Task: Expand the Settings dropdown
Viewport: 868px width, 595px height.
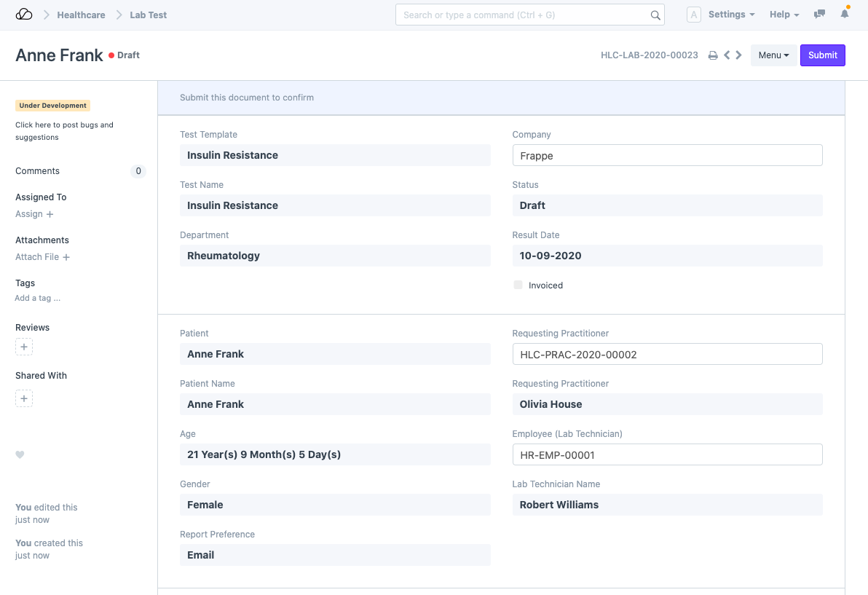Action: [x=731, y=15]
